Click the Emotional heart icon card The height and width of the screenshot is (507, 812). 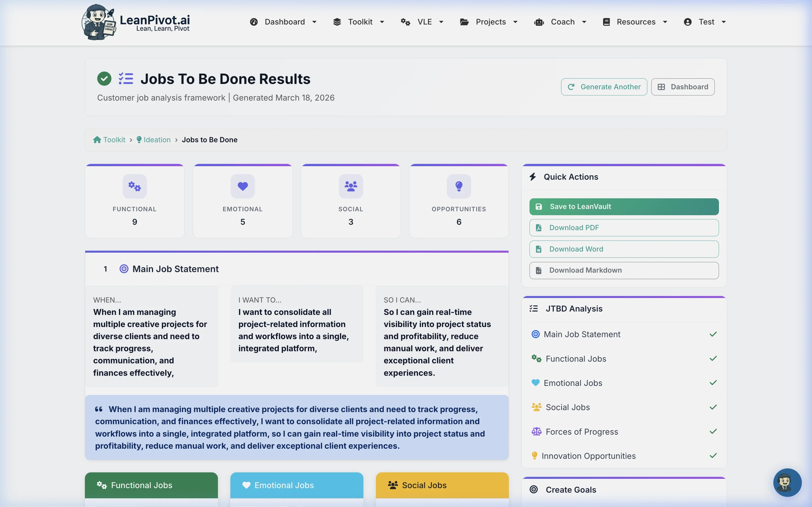coord(242,186)
